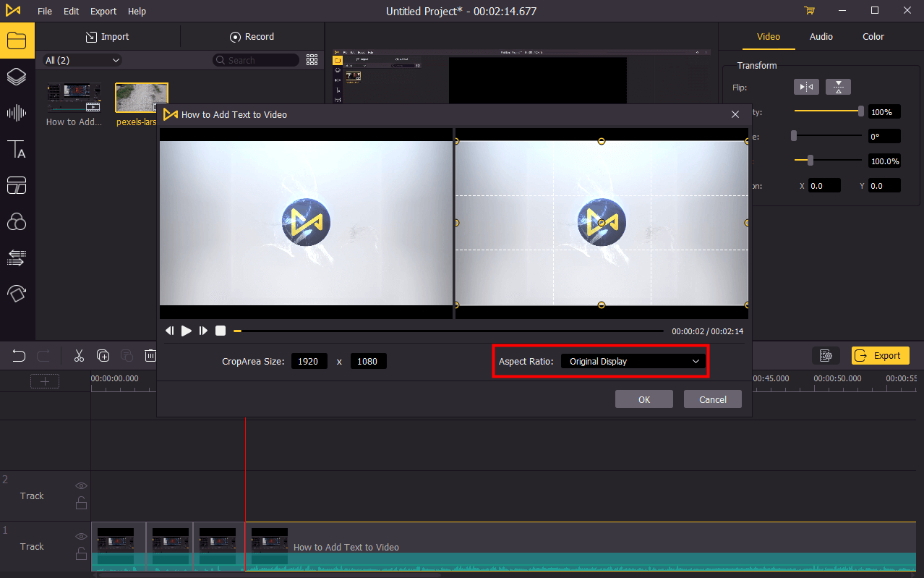
Task: Switch to the Audio properties tab
Action: point(821,36)
